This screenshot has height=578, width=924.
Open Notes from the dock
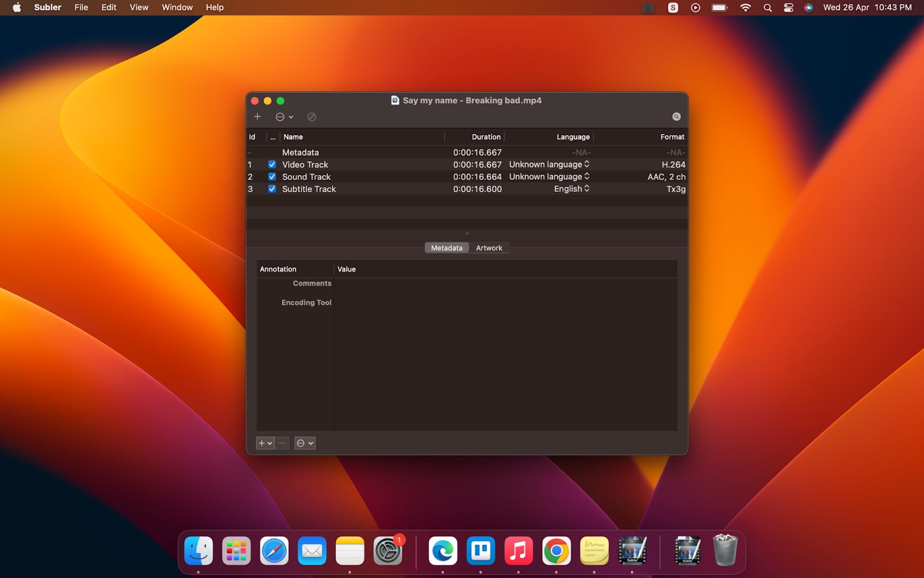tap(349, 551)
